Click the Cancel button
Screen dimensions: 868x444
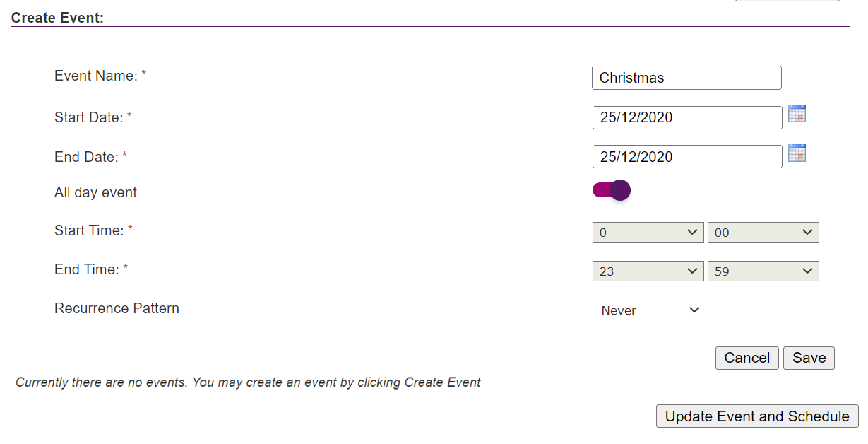point(747,358)
